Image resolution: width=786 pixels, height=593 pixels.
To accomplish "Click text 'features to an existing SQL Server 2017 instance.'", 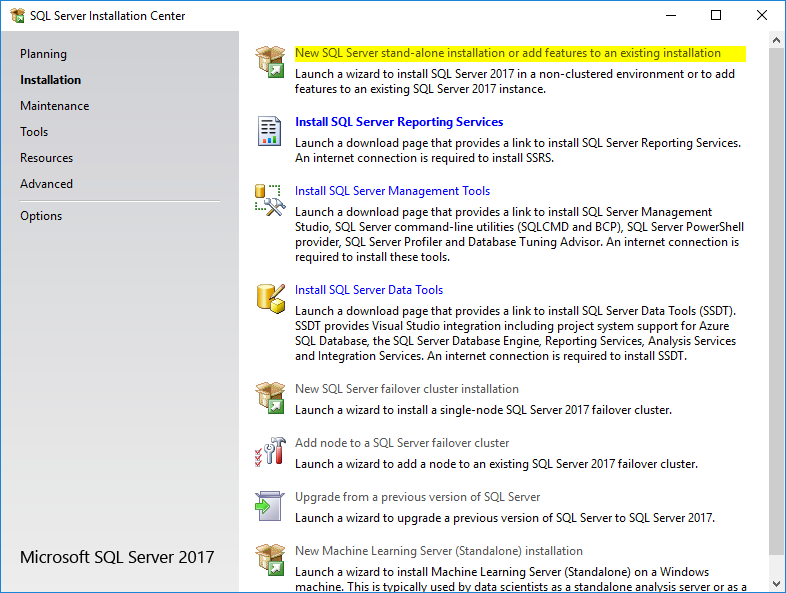I will (420, 89).
